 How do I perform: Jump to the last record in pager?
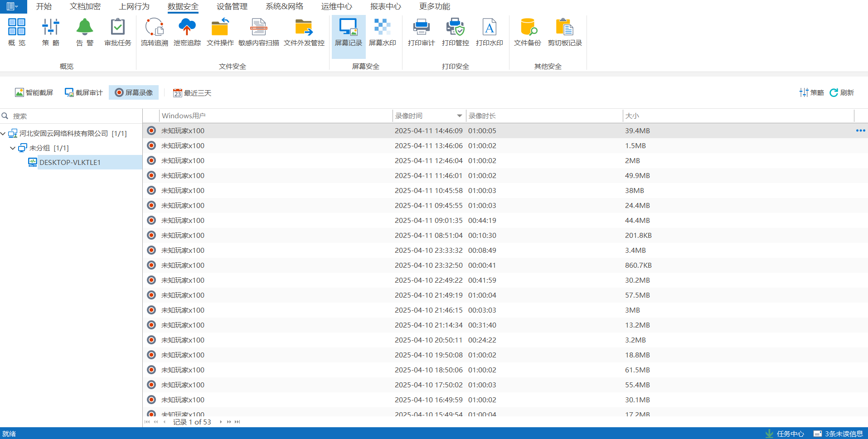click(x=237, y=422)
